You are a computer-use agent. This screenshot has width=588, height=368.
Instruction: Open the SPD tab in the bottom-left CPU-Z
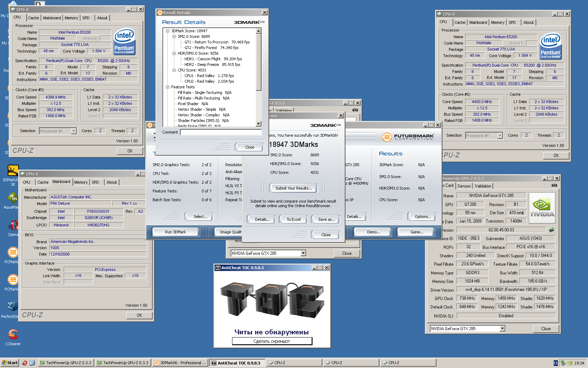click(95, 182)
